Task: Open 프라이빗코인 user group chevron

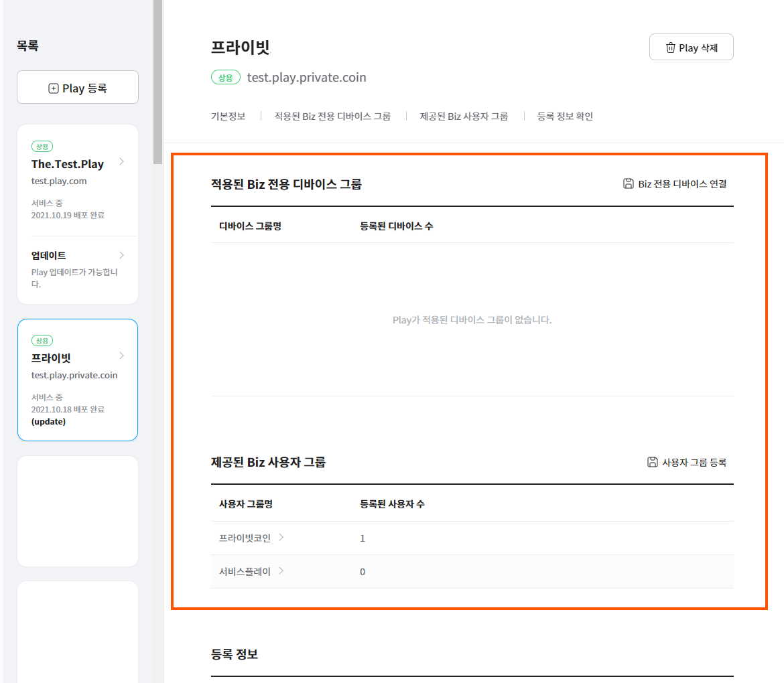Action: click(281, 537)
